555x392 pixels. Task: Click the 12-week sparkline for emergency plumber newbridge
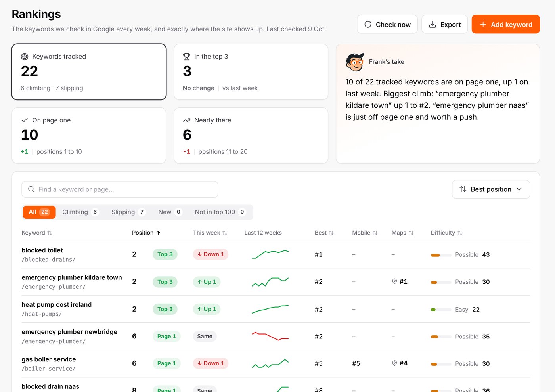point(270,336)
